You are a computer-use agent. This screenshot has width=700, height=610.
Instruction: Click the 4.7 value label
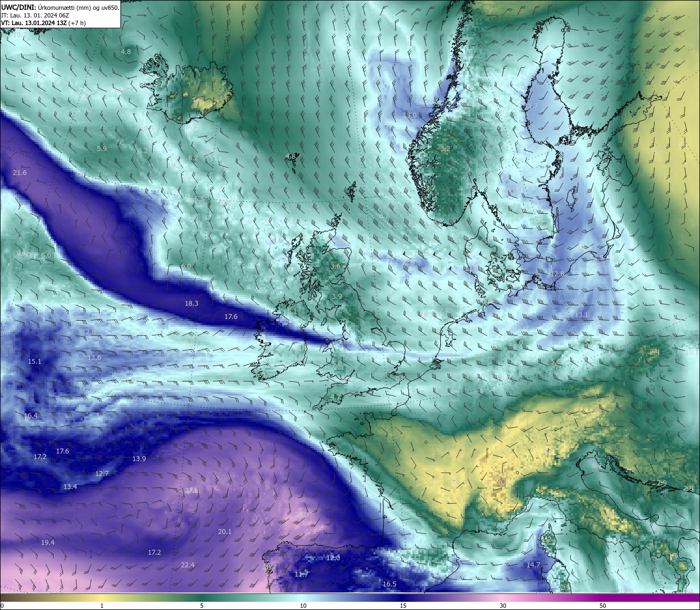coord(336,397)
